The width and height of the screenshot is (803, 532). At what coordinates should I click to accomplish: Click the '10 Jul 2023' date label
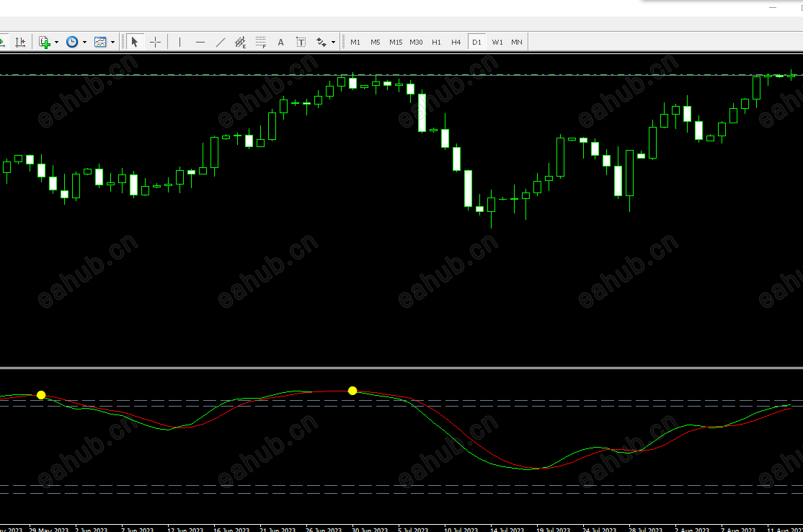pos(461,529)
